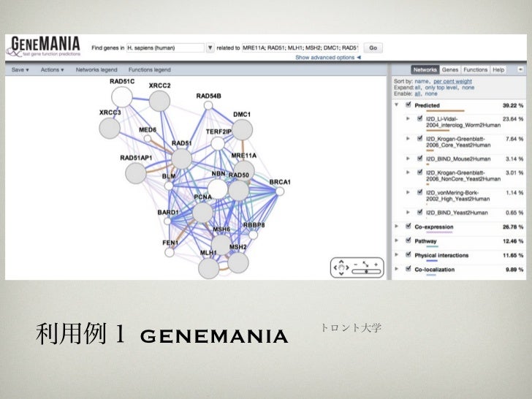532x399 pixels.
Task: Click the GeneMANIA logo
Action: 43,47
